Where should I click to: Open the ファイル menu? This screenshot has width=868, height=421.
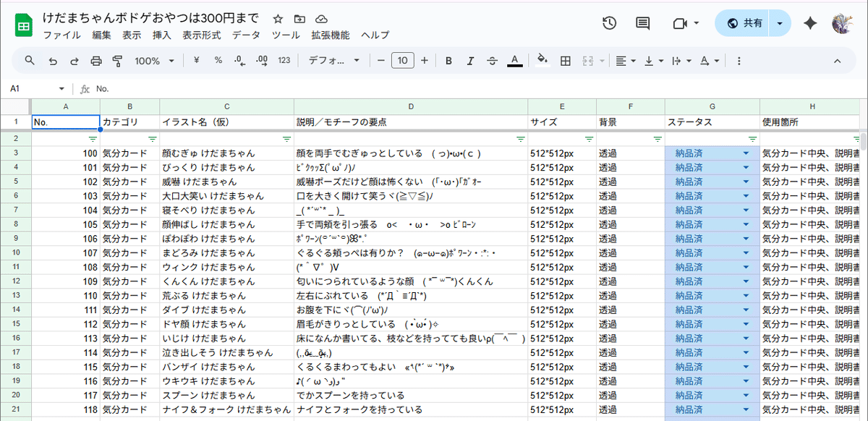(x=61, y=35)
